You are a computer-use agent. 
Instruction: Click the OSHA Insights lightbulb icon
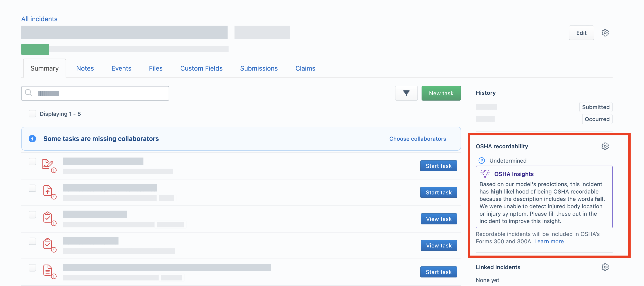(x=485, y=174)
